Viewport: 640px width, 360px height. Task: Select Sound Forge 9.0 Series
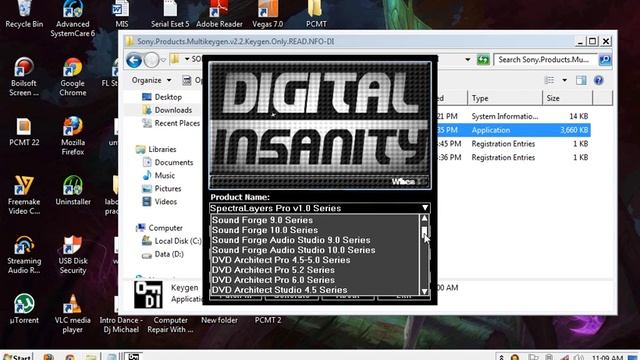(315, 220)
